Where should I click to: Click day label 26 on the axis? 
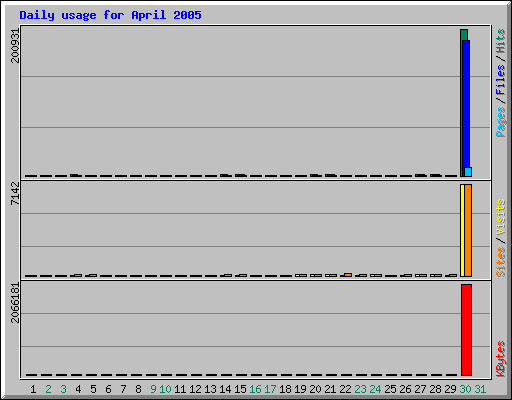(x=405, y=389)
